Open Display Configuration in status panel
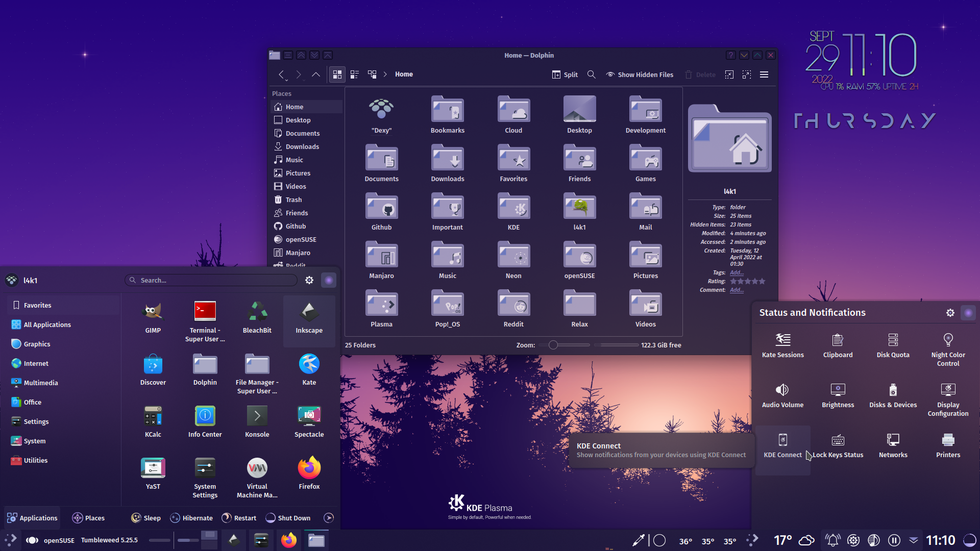The height and width of the screenshot is (551, 980). [948, 399]
